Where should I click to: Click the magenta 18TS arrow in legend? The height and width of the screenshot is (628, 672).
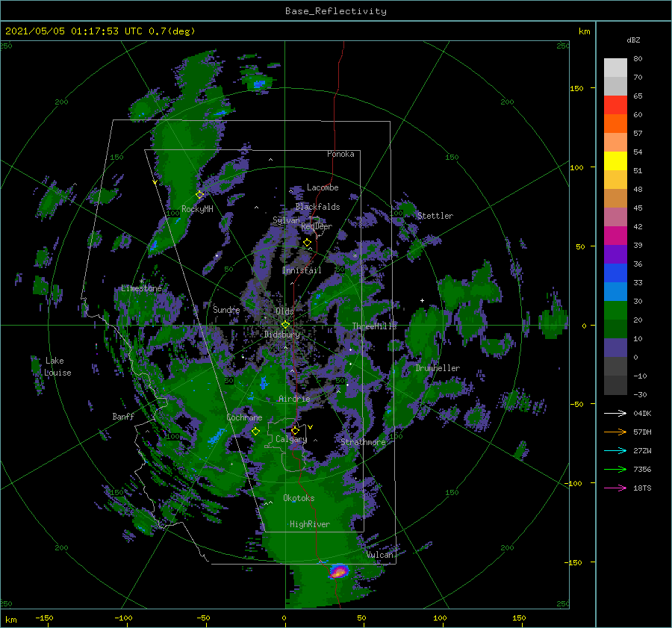pyautogui.click(x=615, y=488)
